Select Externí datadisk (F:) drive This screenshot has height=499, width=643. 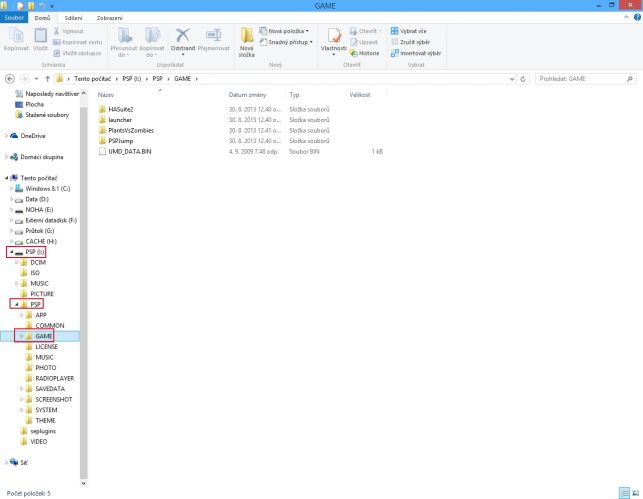(51, 220)
